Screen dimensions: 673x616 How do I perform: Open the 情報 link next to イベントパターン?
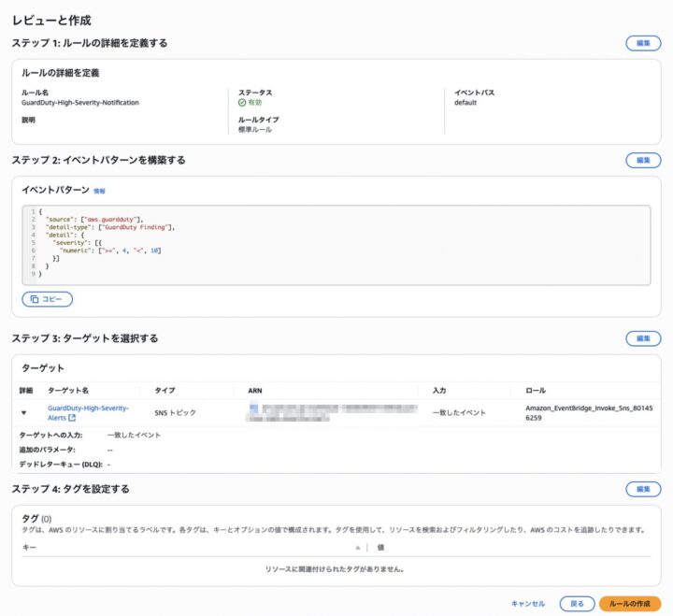pos(99,191)
